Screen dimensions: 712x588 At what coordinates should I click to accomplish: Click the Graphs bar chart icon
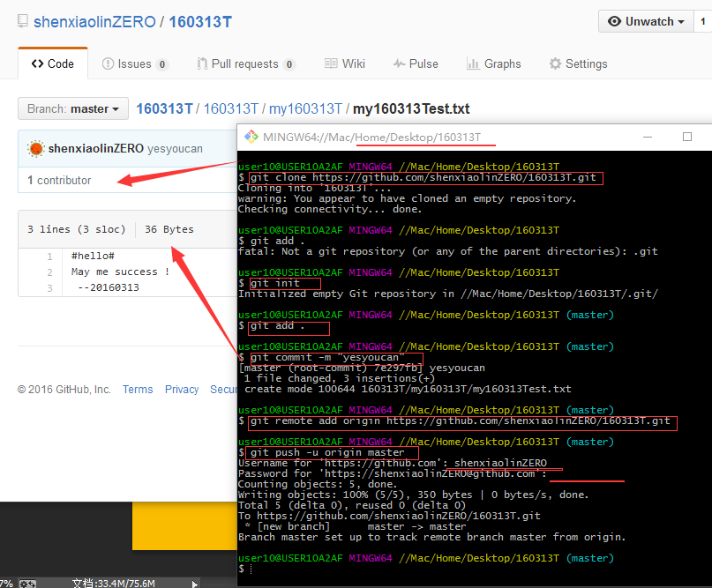click(473, 64)
